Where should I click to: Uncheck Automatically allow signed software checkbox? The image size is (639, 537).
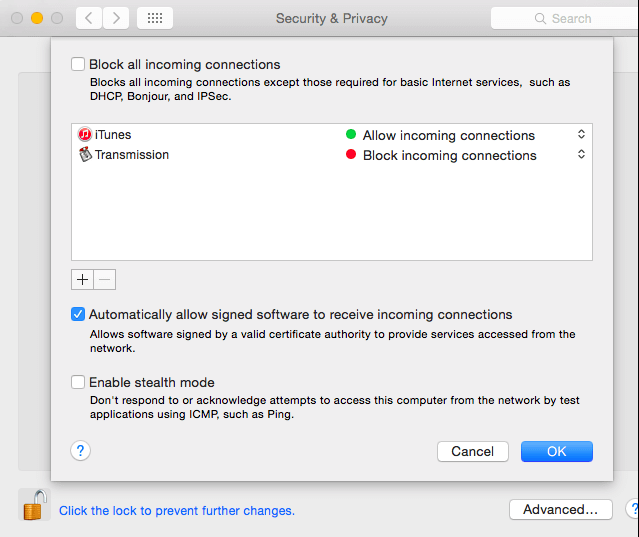point(77,314)
